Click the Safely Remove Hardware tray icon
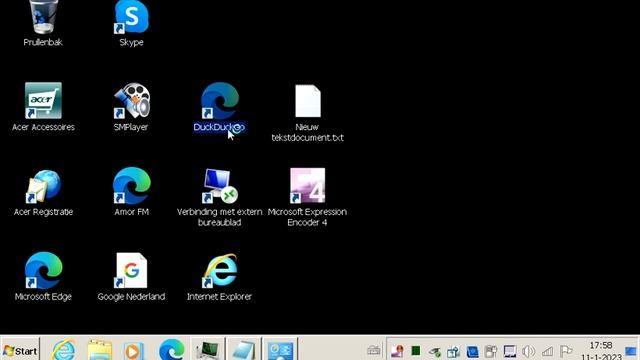Screen dimensions: 640x360 coord(435,351)
